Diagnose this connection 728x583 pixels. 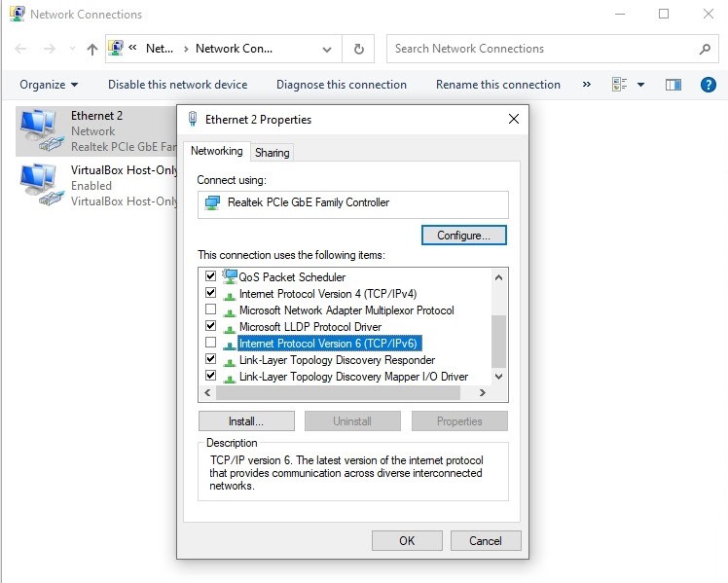click(x=342, y=85)
